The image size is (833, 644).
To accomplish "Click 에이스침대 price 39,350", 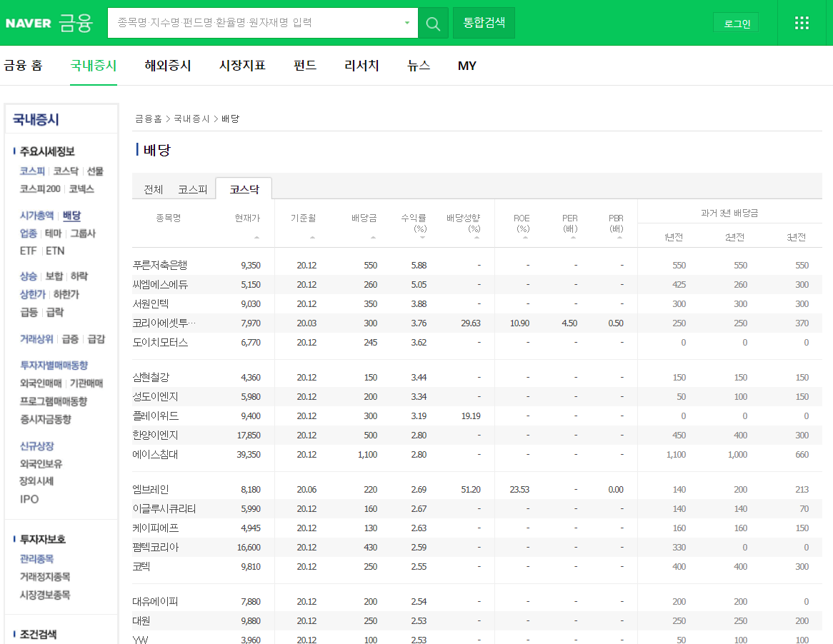I will click(249, 455).
